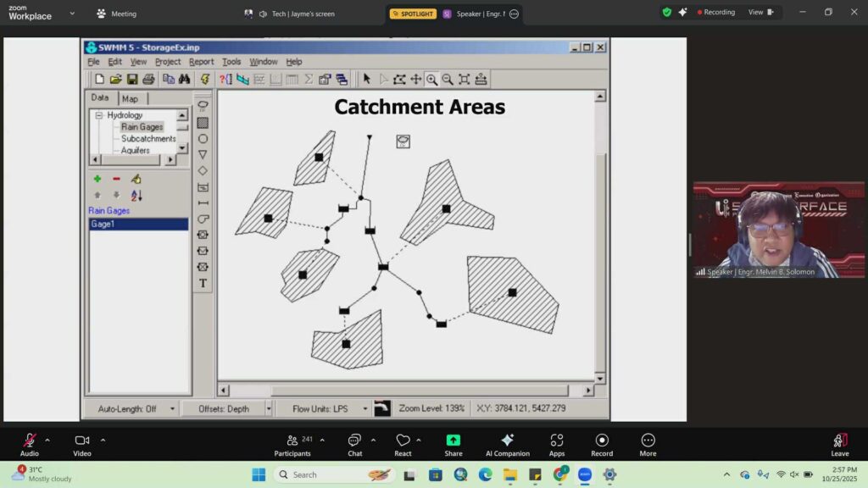The image size is (868, 488).
Task: Click the Save project floppy disk icon
Action: pyautogui.click(x=132, y=79)
